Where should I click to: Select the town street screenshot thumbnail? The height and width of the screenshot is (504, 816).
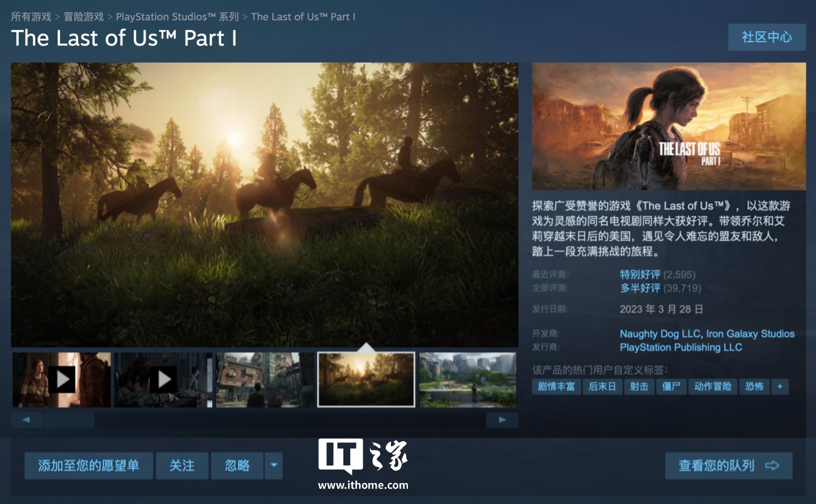coord(265,379)
